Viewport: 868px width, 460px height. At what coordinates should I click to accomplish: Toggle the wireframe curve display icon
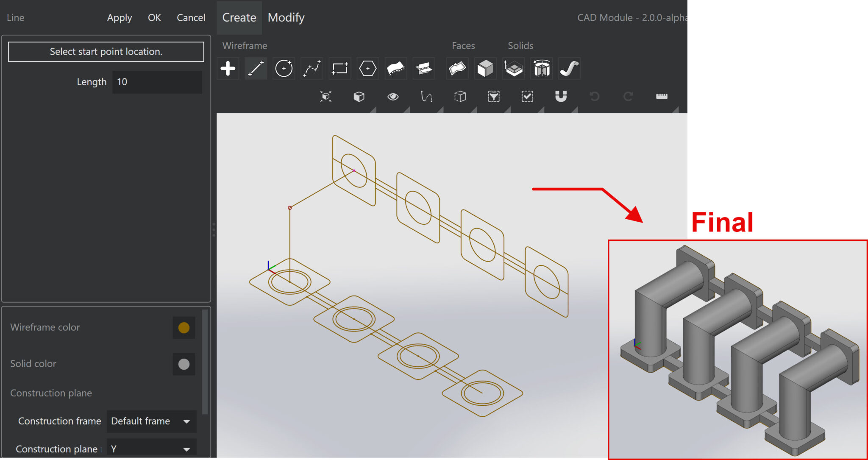[426, 97]
